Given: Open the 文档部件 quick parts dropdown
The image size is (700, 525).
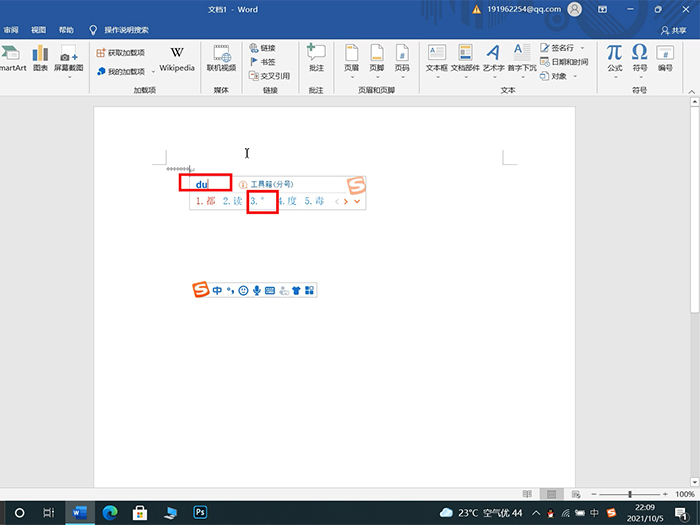Looking at the screenshot, I should coord(465,77).
